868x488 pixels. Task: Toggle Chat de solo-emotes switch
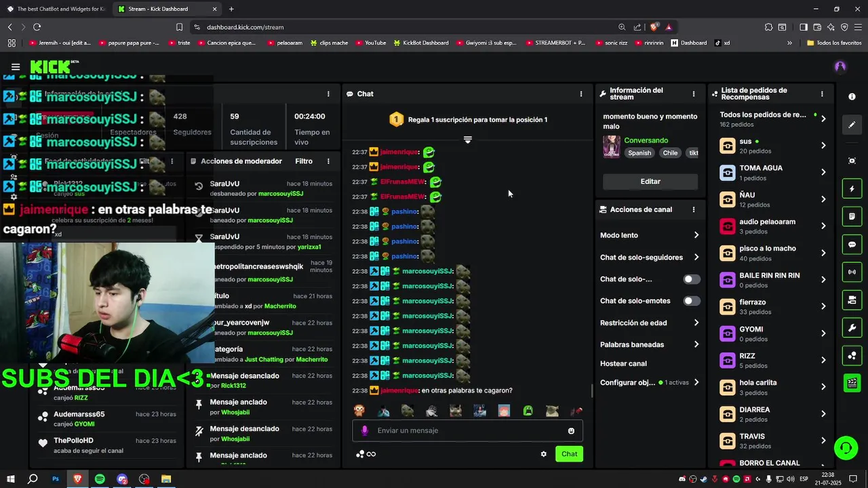[691, 301]
